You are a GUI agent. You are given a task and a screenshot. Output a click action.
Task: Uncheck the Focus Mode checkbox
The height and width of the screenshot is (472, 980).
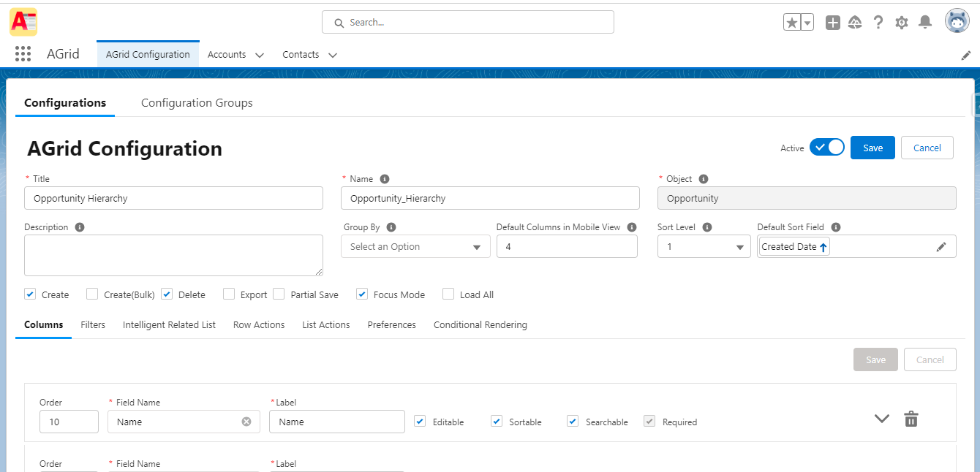tap(362, 294)
